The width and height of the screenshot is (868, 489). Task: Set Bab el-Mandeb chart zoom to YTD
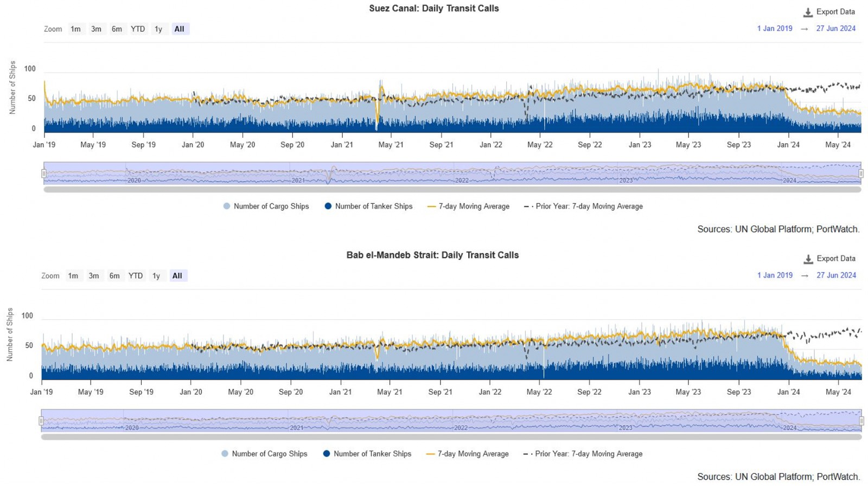[136, 276]
